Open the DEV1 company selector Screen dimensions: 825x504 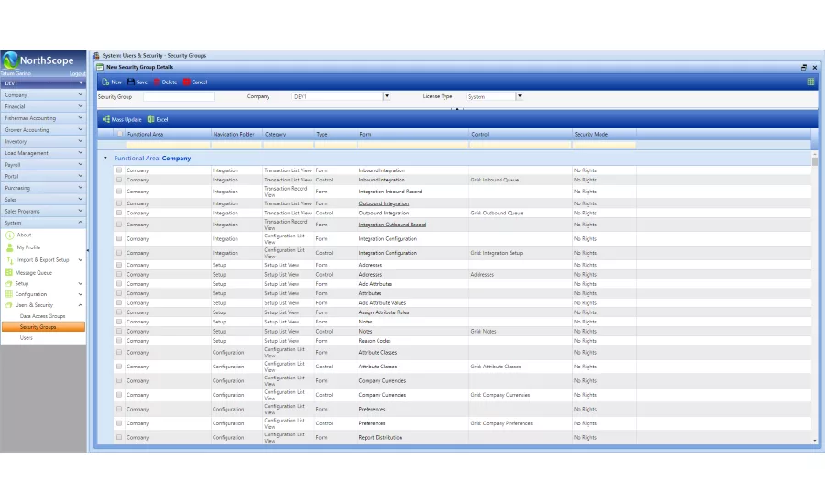[43, 83]
